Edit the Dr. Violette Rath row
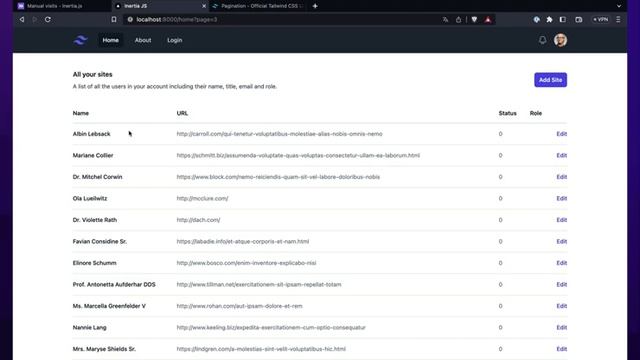 tap(562, 220)
